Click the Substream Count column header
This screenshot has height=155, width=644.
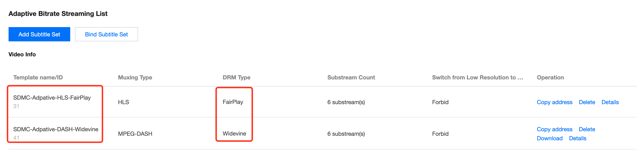click(351, 77)
